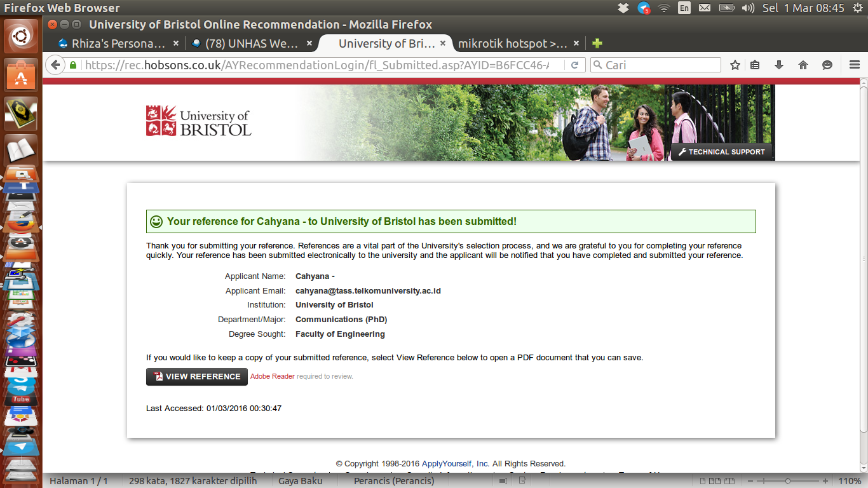
Task: Follow the Adobe Reader link
Action: [273, 376]
